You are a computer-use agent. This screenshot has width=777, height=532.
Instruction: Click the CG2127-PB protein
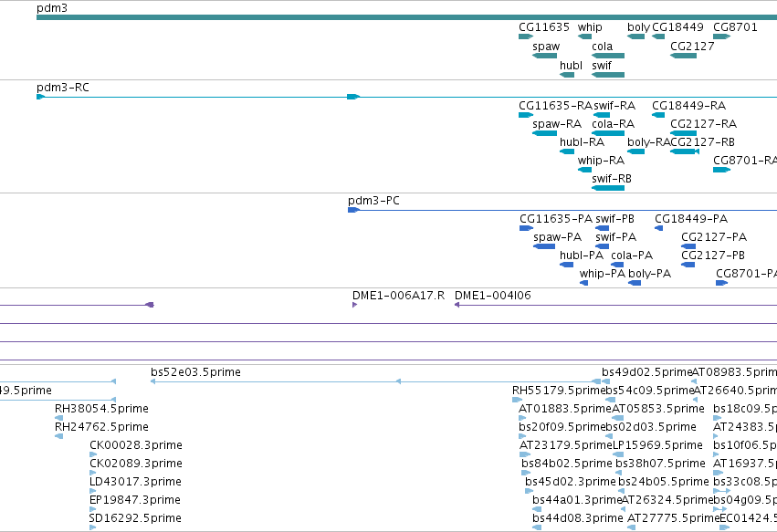point(688,265)
